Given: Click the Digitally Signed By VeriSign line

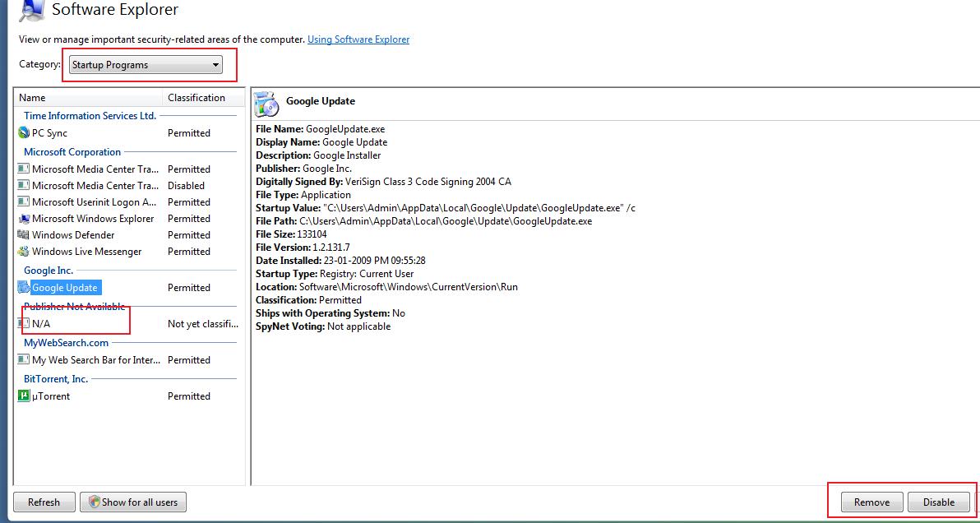Looking at the screenshot, I should [x=383, y=182].
